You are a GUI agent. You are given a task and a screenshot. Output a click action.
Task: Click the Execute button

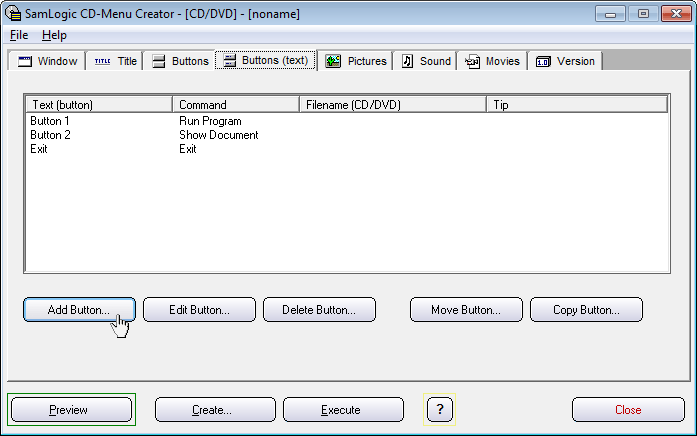click(x=343, y=410)
